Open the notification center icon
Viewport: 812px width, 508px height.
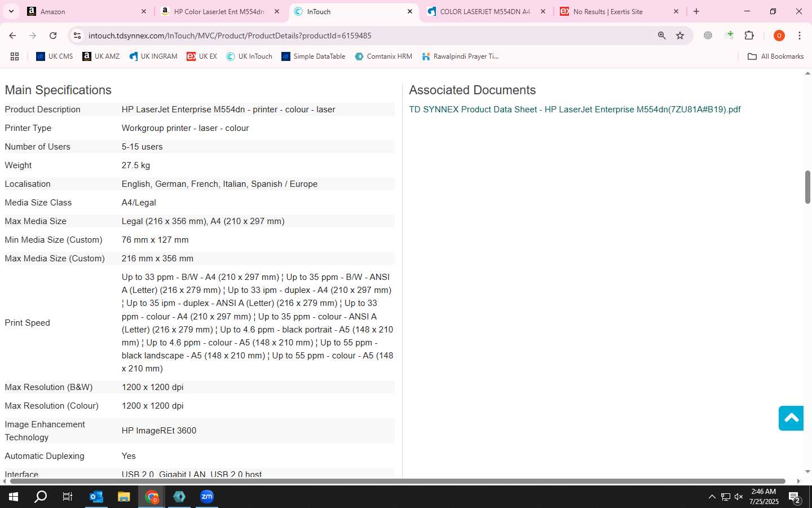click(795, 497)
